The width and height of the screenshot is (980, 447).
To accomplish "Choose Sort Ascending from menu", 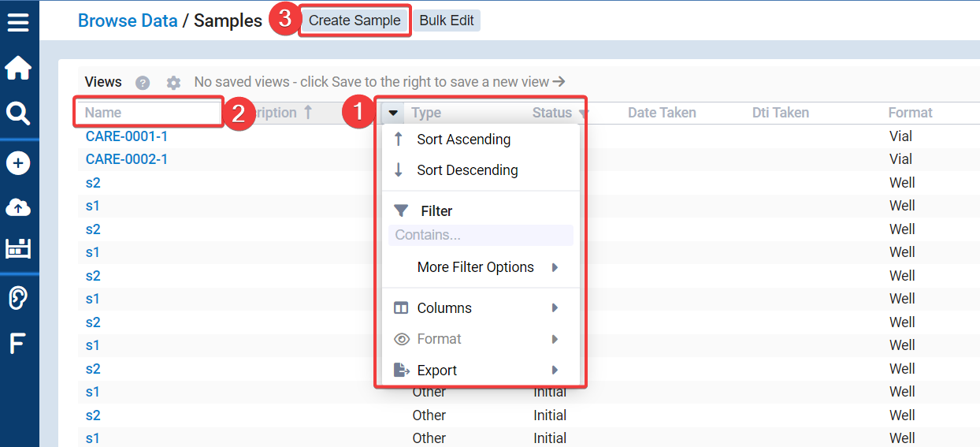I will coord(463,140).
